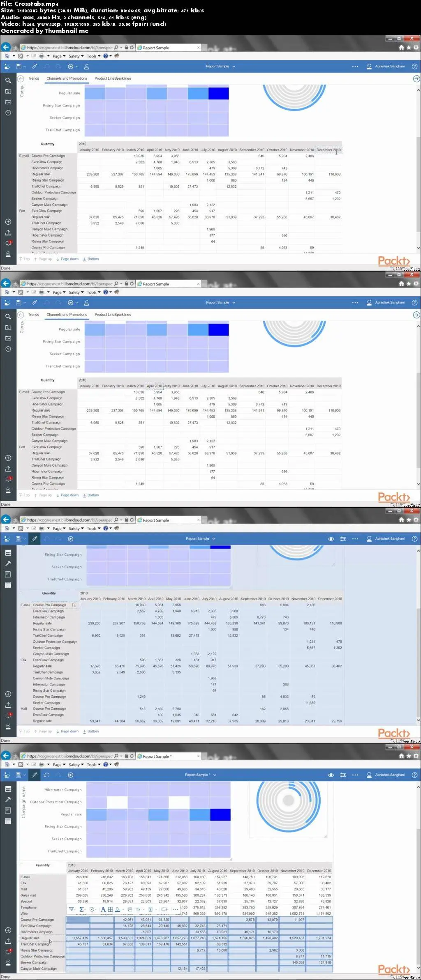Viewport: 421px width, 980px height.
Task: Open My content folder icon in the first frame sidebar
Action: 8,91
